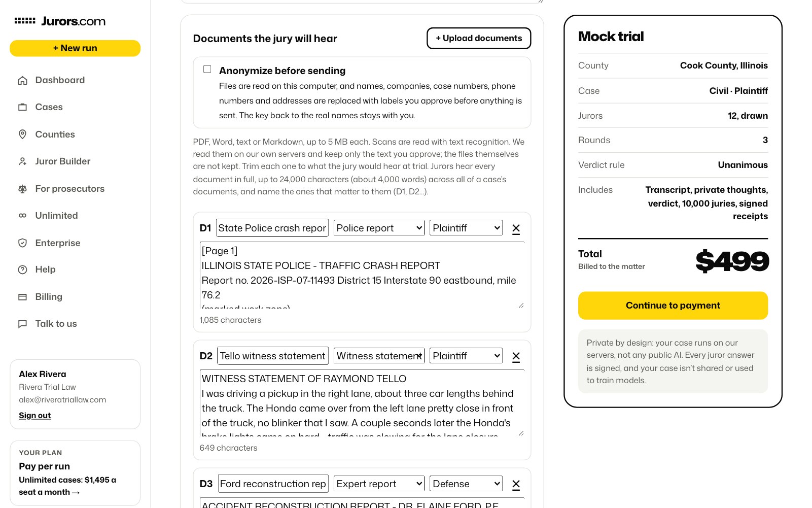
Task: Click the Help question mark icon
Action: (22, 269)
